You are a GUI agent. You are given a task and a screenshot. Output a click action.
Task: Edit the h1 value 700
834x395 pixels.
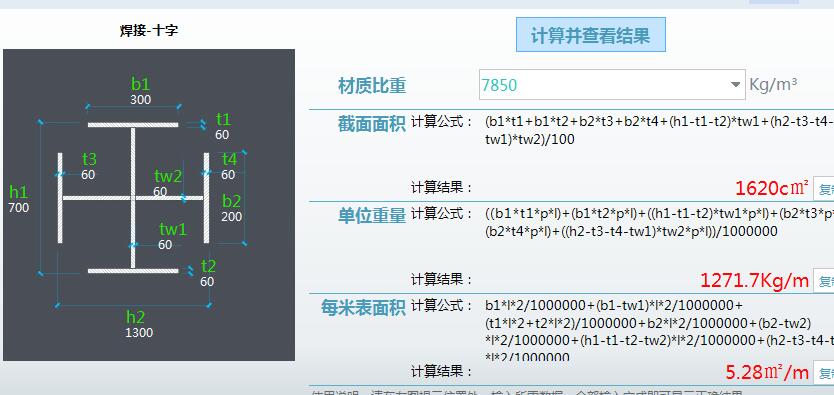(x=19, y=207)
